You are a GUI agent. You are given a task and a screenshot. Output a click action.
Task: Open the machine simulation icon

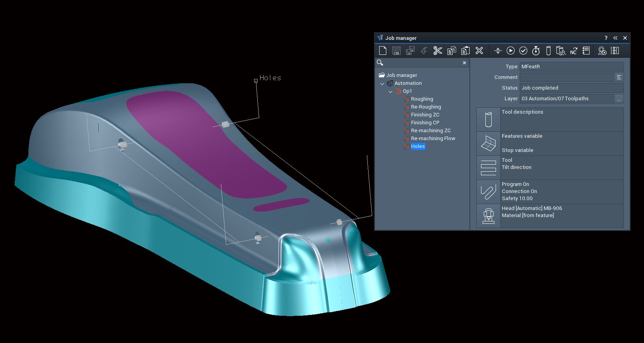[602, 51]
